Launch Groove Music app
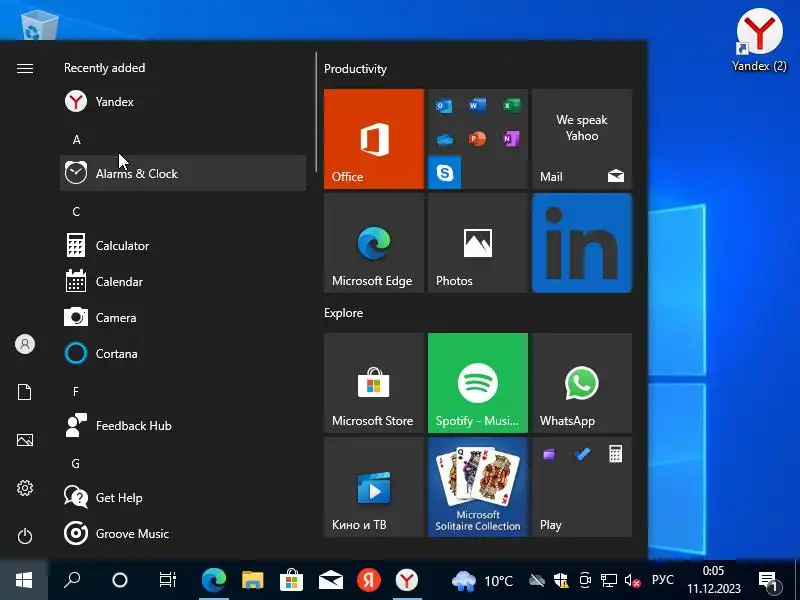This screenshot has width=800, height=600. [183, 534]
